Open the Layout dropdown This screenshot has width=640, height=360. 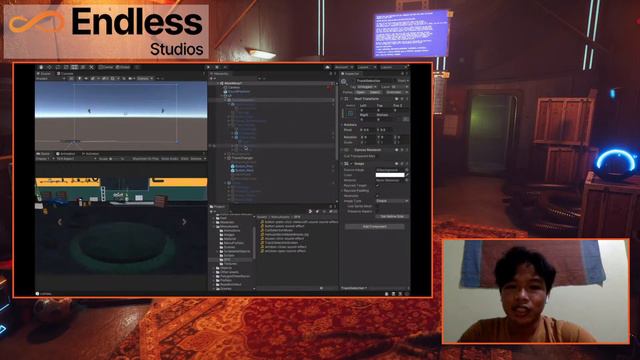[x=393, y=67]
